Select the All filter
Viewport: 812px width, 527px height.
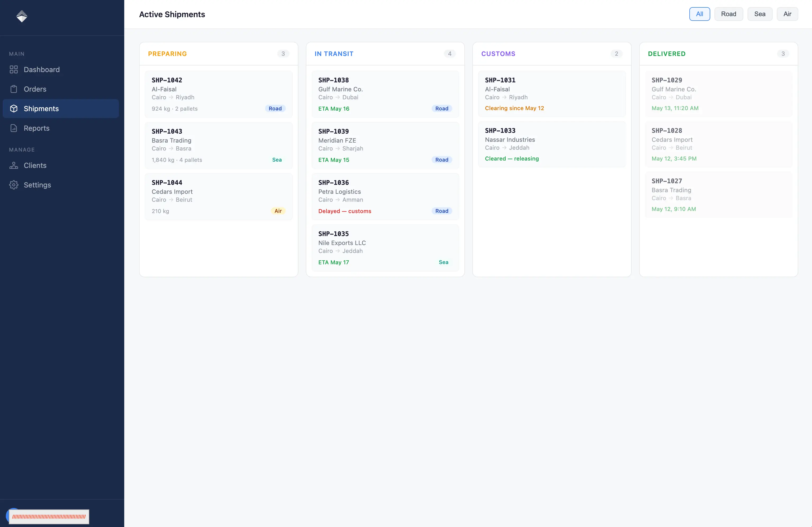tap(699, 14)
